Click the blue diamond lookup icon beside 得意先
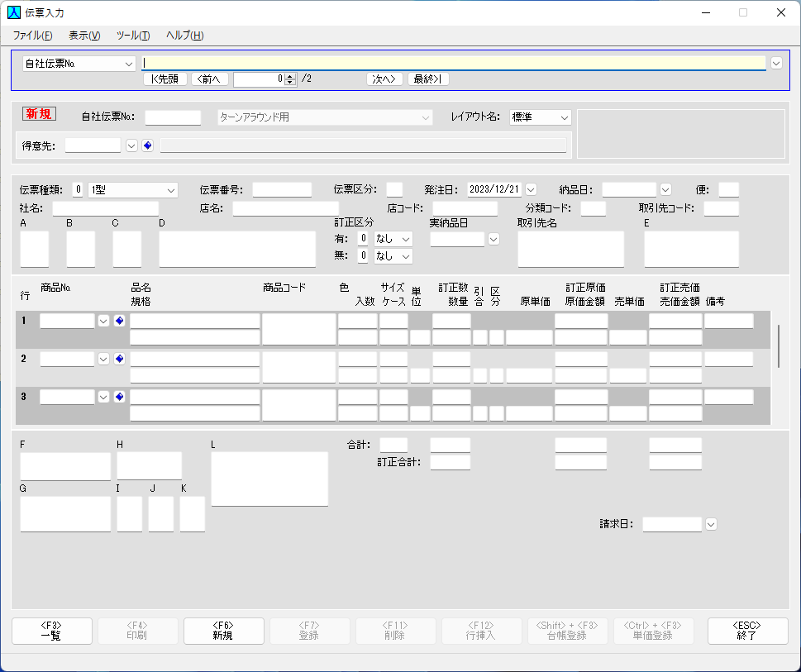The height and width of the screenshot is (672, 801). (x=148, y=145)
